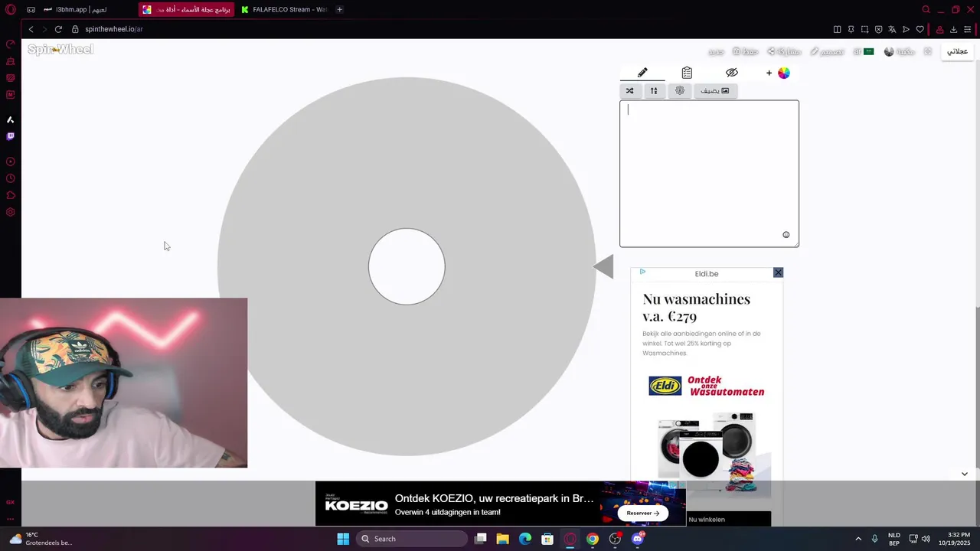This screenshot has height=551, width=980.
Task: Open the send/flow arrow icon
Action: coord(906,29)
